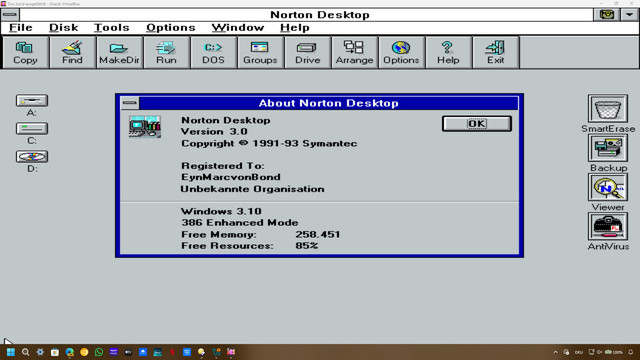Click OK in About Norton Desktop
640x360 pixels.
point(477,124)
